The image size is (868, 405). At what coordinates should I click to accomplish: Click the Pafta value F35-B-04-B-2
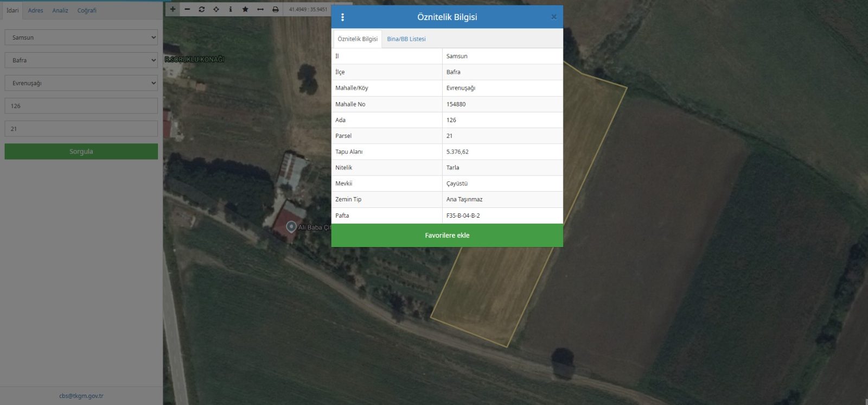pos(463,216)
